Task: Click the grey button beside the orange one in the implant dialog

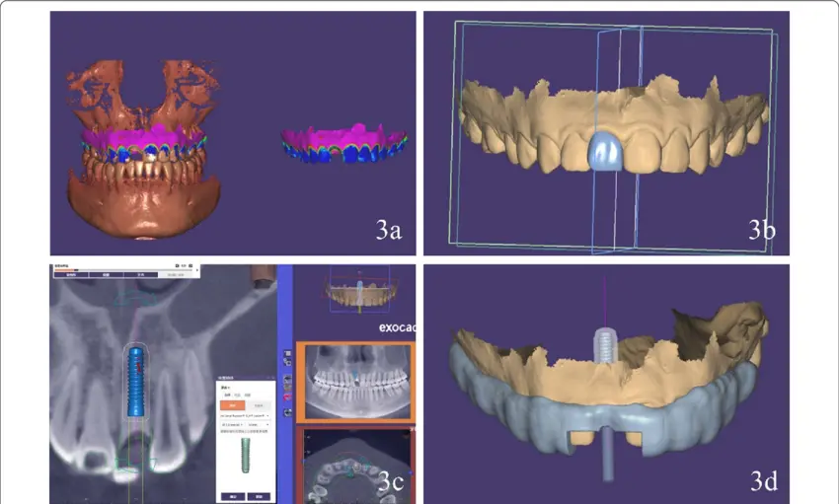Action: pos(259,405)
